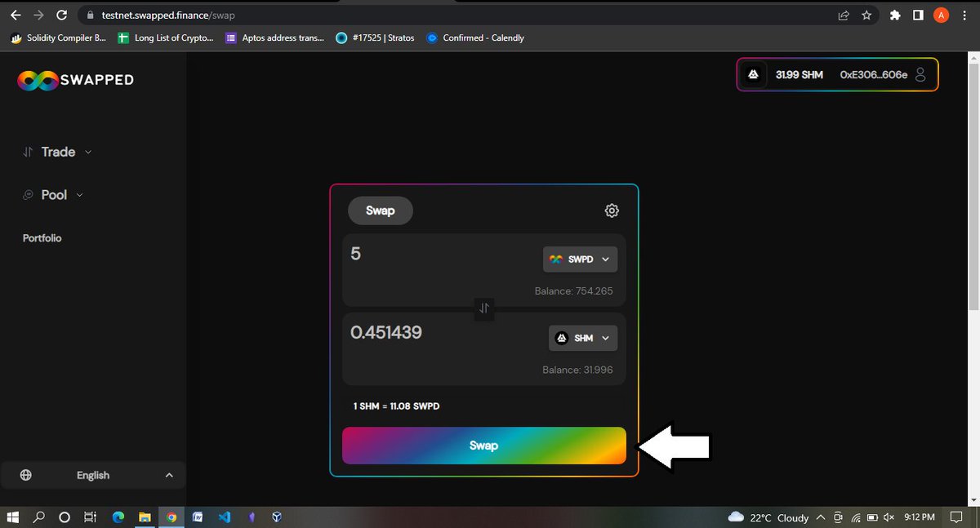Open Task View on taskbar

(91, 517)
